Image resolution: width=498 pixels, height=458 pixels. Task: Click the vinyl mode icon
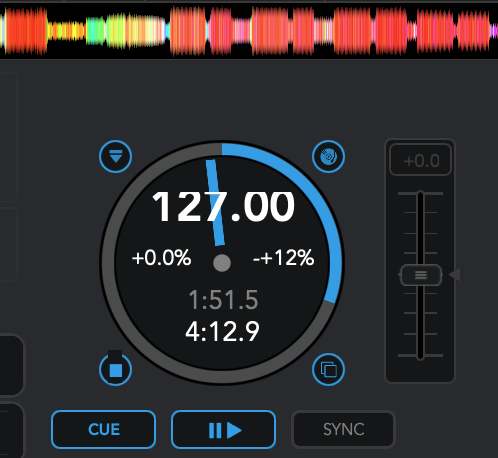pos(328,156)
